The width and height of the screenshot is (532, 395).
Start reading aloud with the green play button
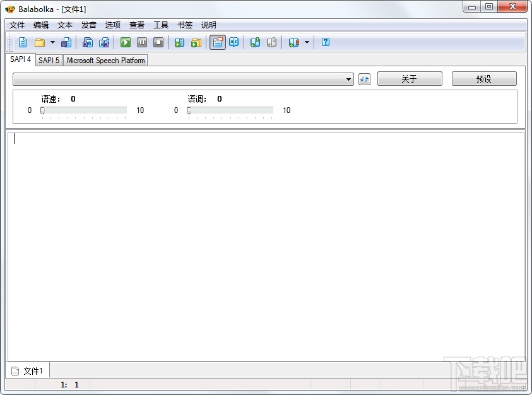click(x=126, y=42)
